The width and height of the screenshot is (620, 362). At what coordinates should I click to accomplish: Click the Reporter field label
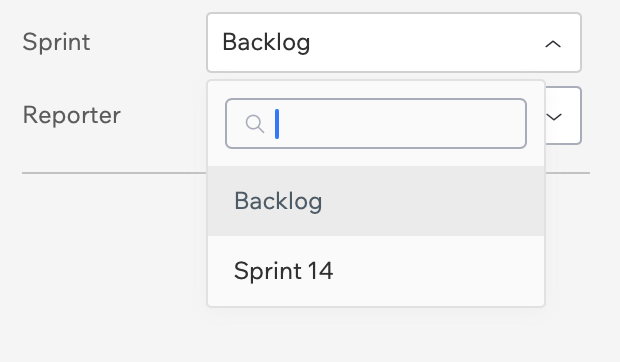coord(72,115)
